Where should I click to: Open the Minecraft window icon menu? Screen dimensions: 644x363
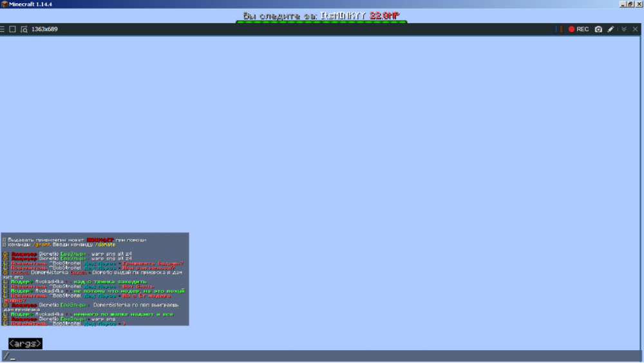[x=4, y=4]
